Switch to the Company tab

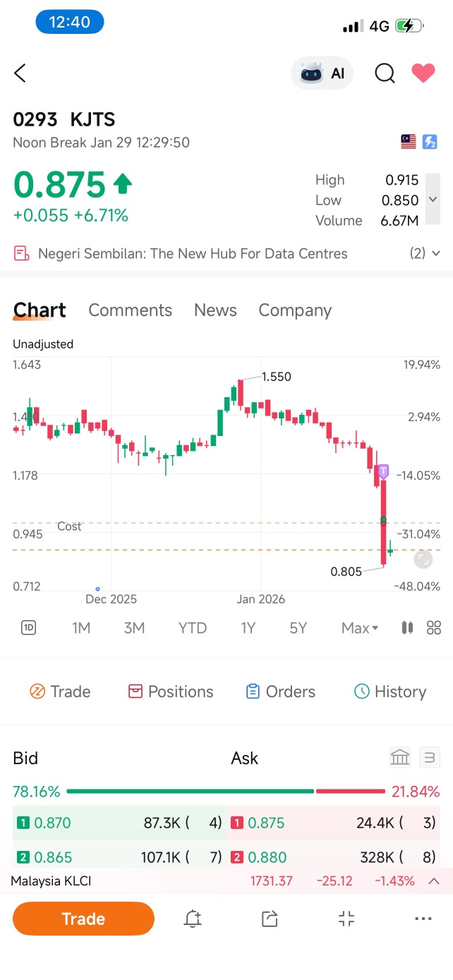tap(295, 310)
